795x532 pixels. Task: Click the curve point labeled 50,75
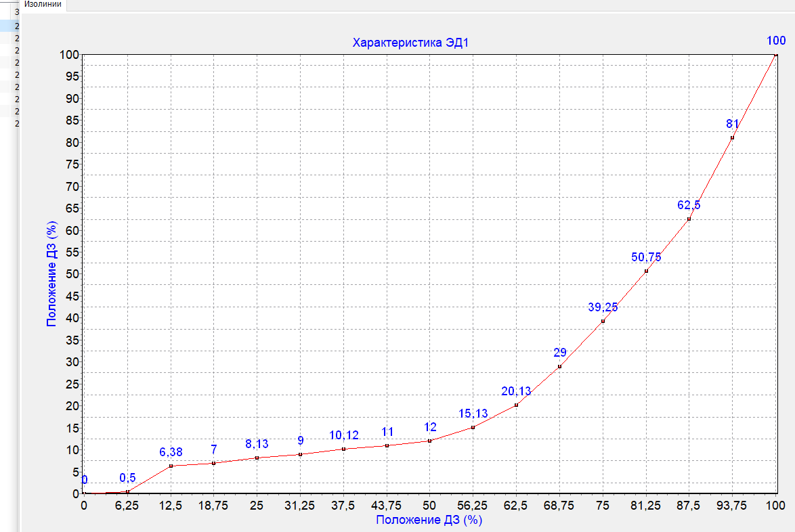pos(646,271)
